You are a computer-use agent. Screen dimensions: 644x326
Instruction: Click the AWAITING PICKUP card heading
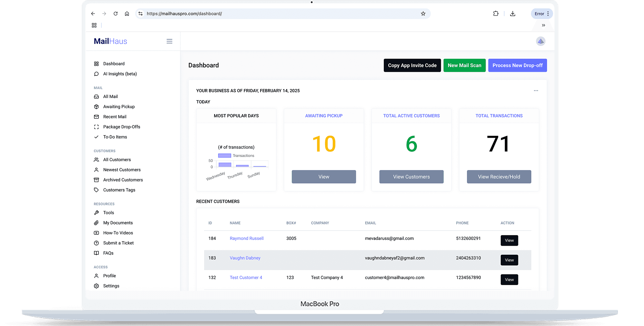(x=324, y=116)
